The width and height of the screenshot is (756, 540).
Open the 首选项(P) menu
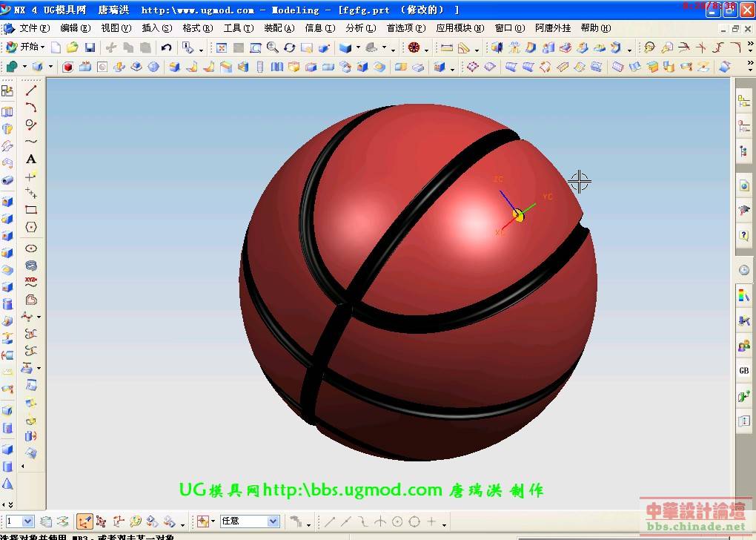(x=406, y=28)
